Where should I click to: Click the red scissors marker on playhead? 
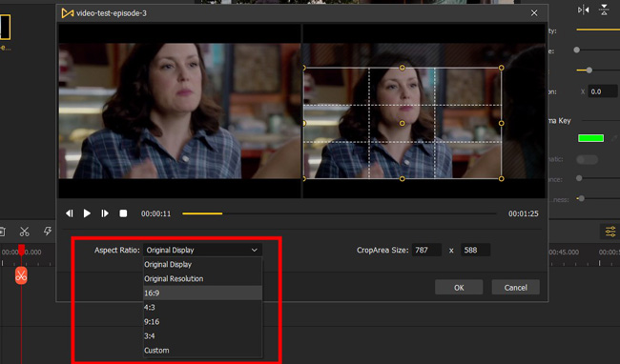coord(21,275)
